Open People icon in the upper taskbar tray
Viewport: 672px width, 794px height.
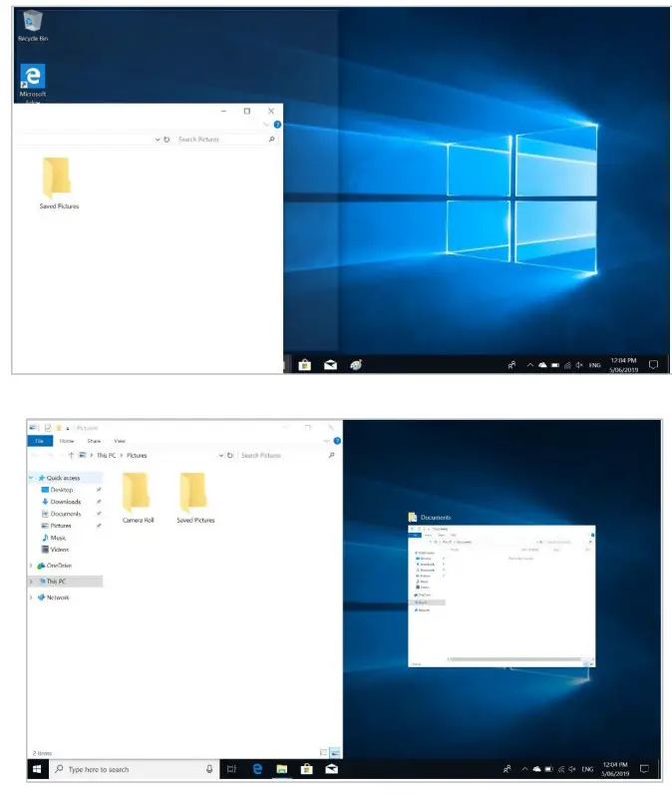(x=512, y=365)
